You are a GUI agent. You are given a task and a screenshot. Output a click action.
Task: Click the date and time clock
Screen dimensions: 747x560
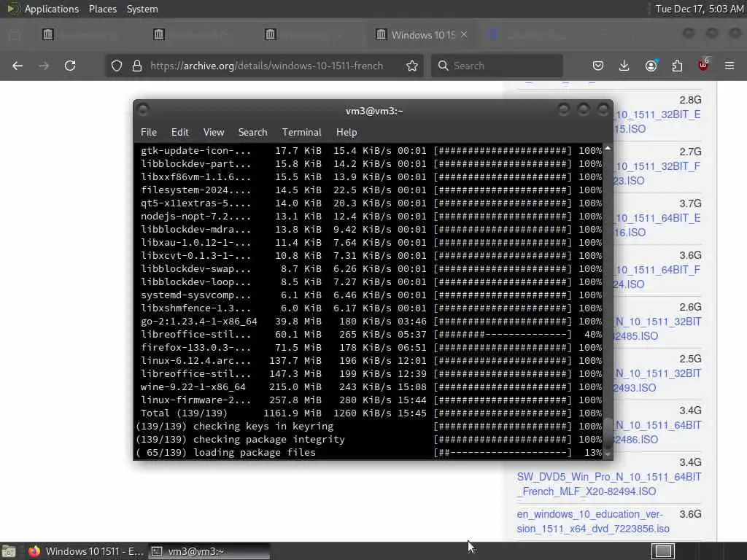[699, 9]
